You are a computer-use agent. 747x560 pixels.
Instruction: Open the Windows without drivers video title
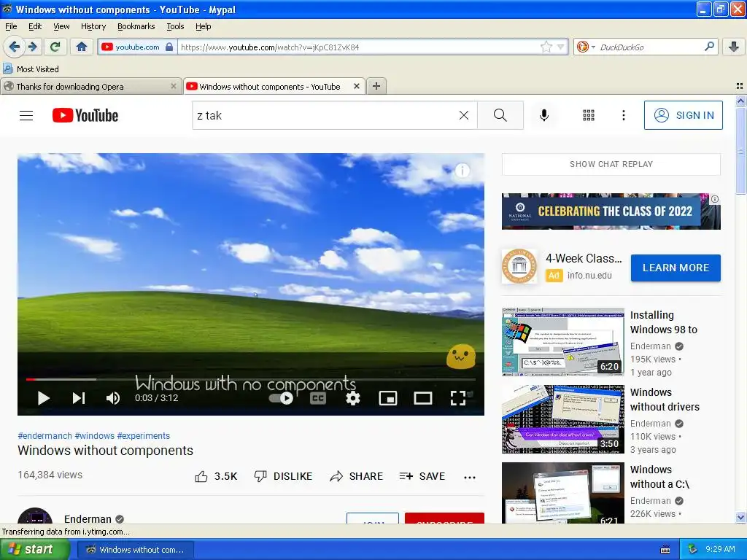tap(665, 400)
